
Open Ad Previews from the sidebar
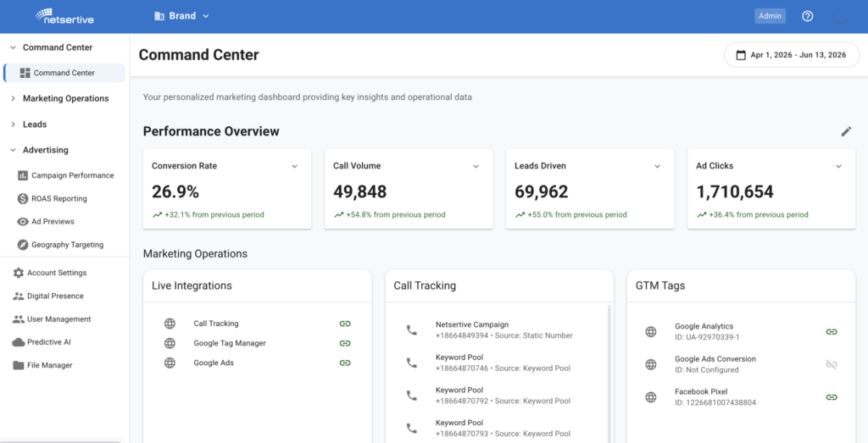point(53,221)
